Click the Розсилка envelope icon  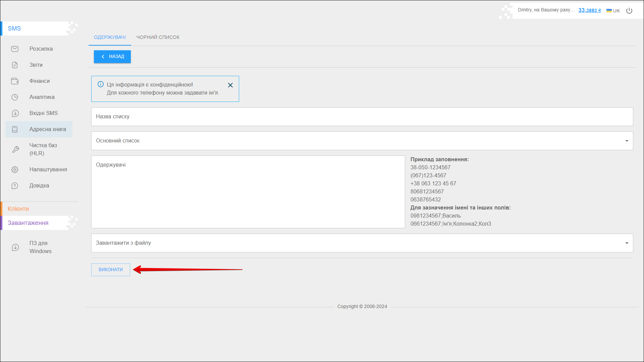pos(15,49)
